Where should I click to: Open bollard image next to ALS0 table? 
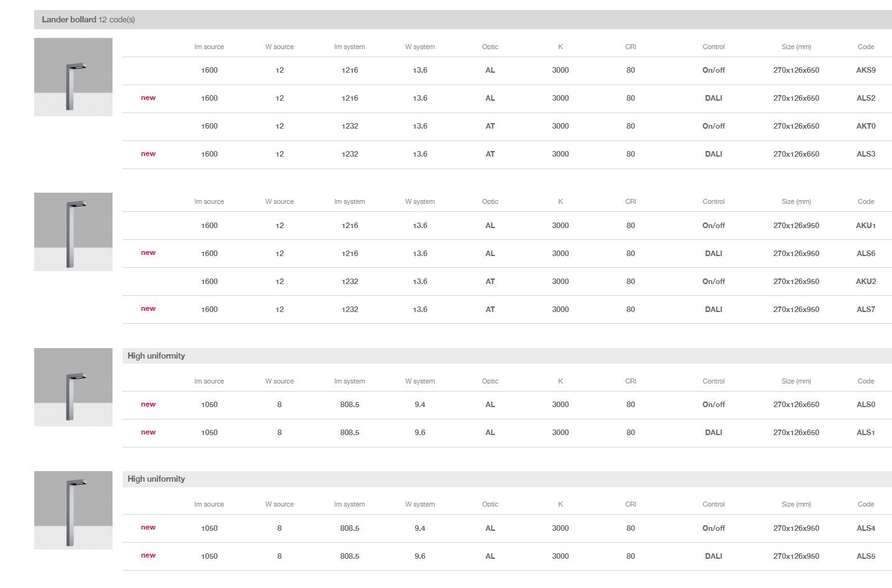73,387
